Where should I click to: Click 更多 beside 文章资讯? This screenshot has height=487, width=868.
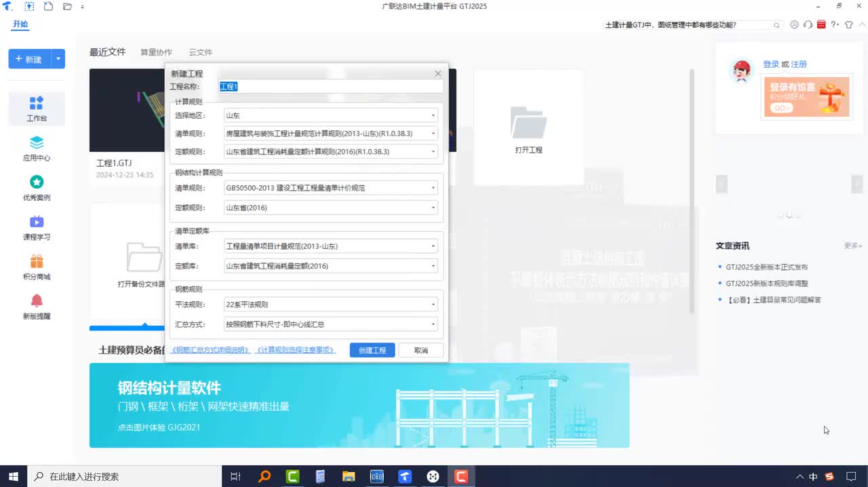point(853,246)
